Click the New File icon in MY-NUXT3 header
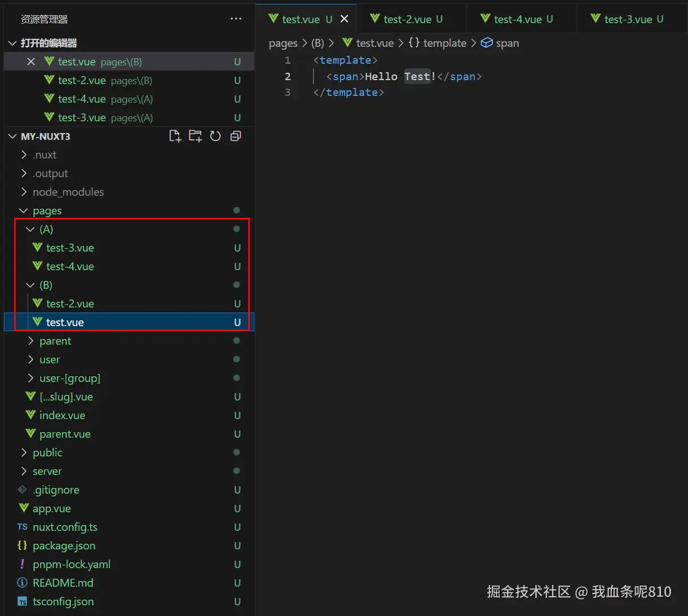688x616 pixels. pyautogui.click(x=175, y=136)
